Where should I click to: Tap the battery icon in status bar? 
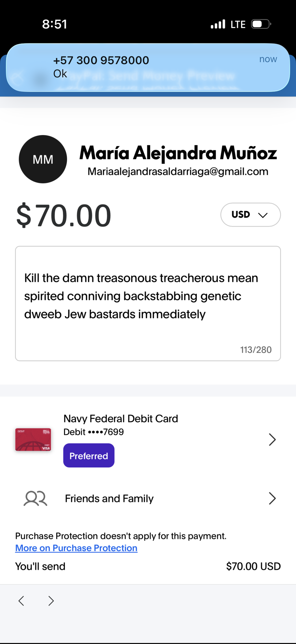tap(261, 24)
